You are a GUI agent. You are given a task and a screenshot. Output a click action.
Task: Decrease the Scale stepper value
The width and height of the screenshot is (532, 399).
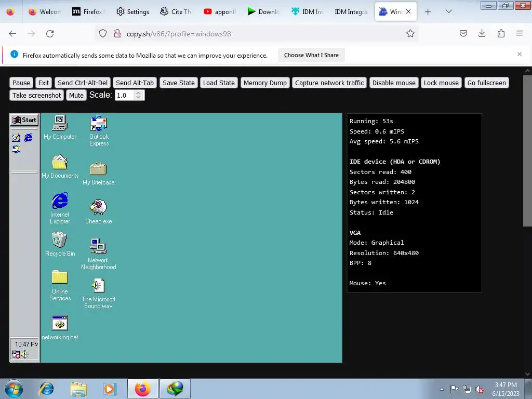(x=138, y=98)
